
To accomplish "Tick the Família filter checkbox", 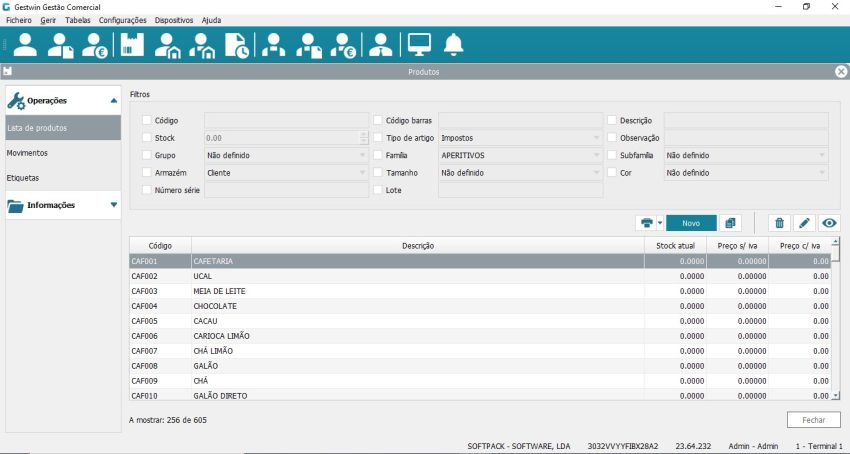I will coord(378,156).
